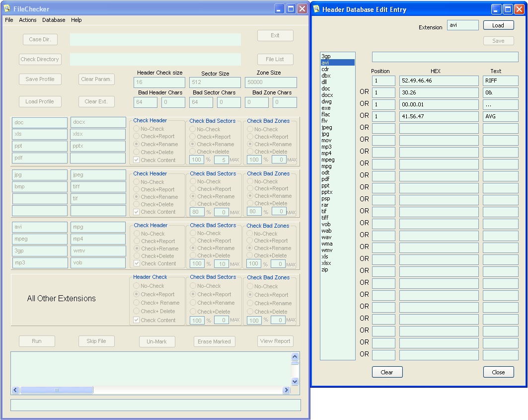Select wav in the extension list

pos(337,237)
